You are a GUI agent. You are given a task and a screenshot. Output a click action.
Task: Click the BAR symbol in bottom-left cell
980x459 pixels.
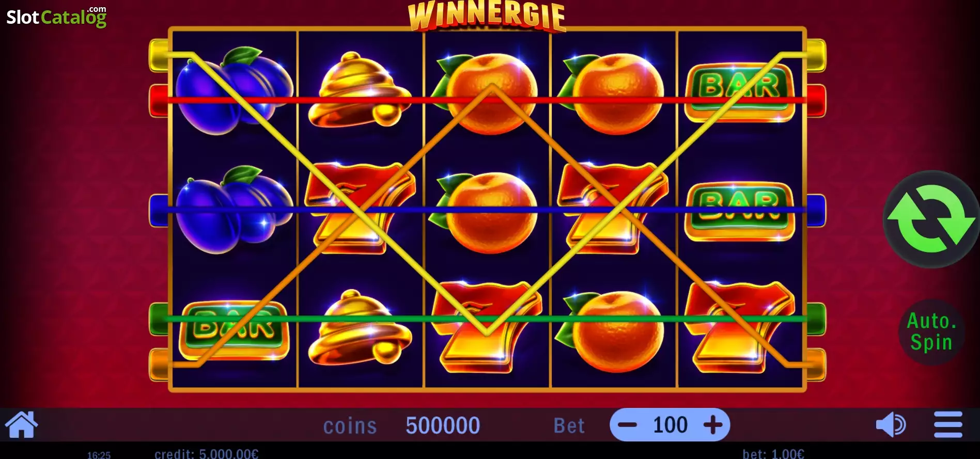pyautogui.click(x=234, y=330)
